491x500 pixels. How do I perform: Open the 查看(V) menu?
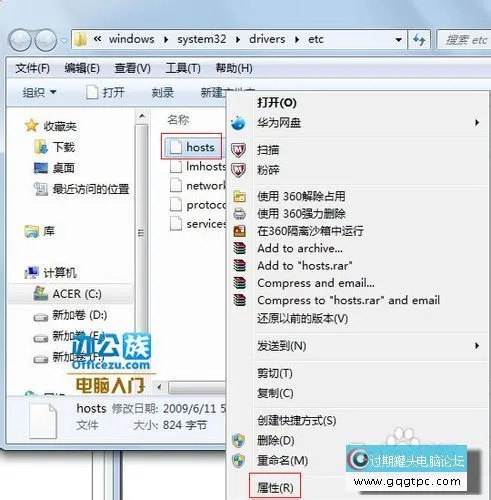tap(132, 68)
